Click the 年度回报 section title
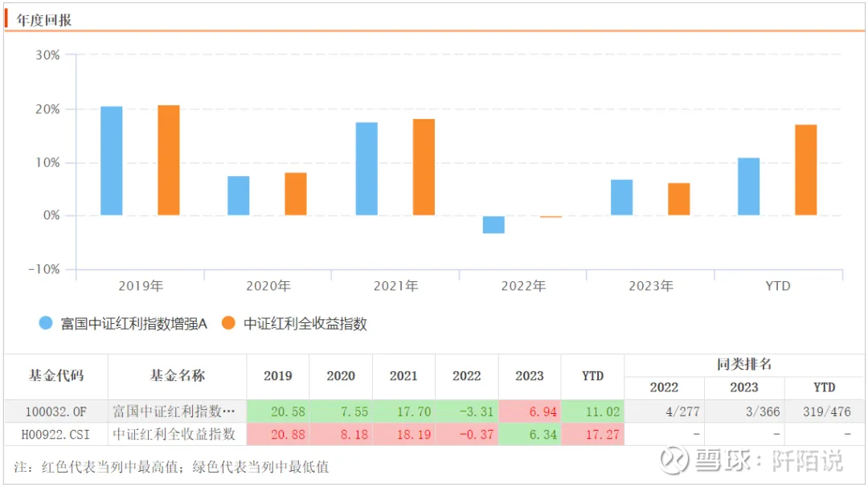The width and height of the screenshot is (868, 487). click(43, 20)
